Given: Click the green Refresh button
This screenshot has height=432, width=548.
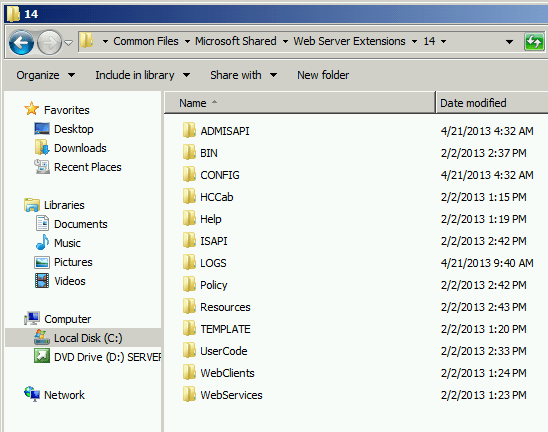Looking at the screenshot, I should point(534,42).
